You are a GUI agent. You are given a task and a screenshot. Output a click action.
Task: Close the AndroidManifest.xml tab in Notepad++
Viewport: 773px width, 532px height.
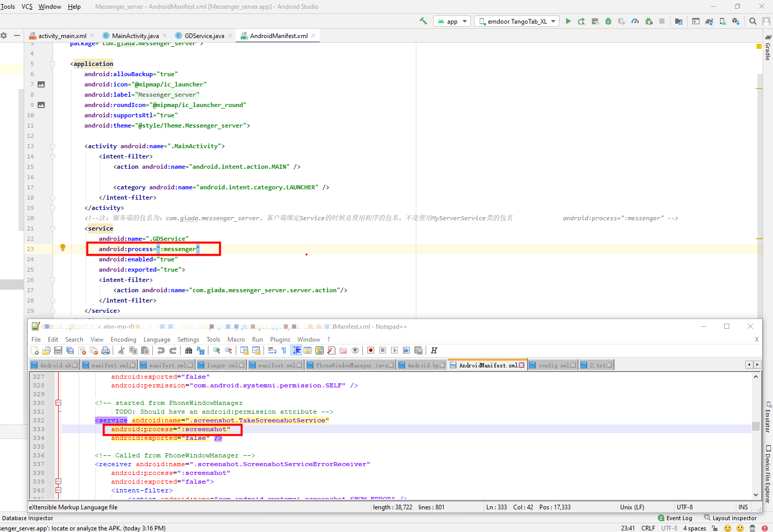521,365
